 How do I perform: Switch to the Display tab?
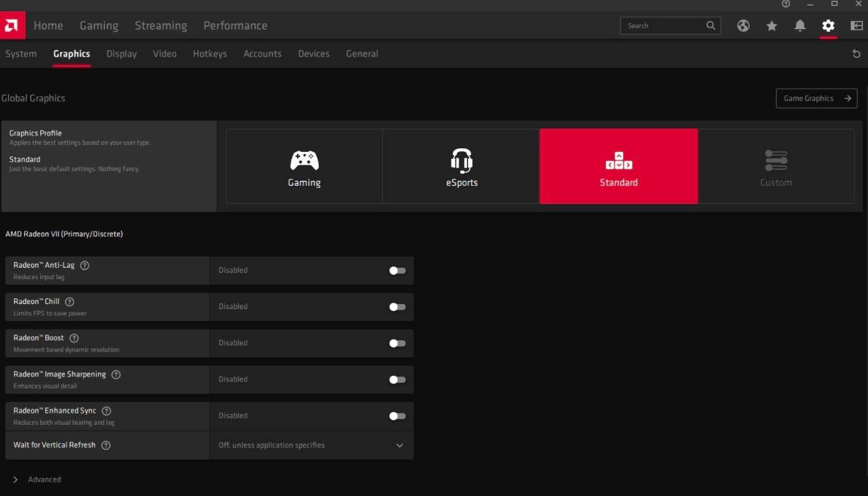pos(121,54)
